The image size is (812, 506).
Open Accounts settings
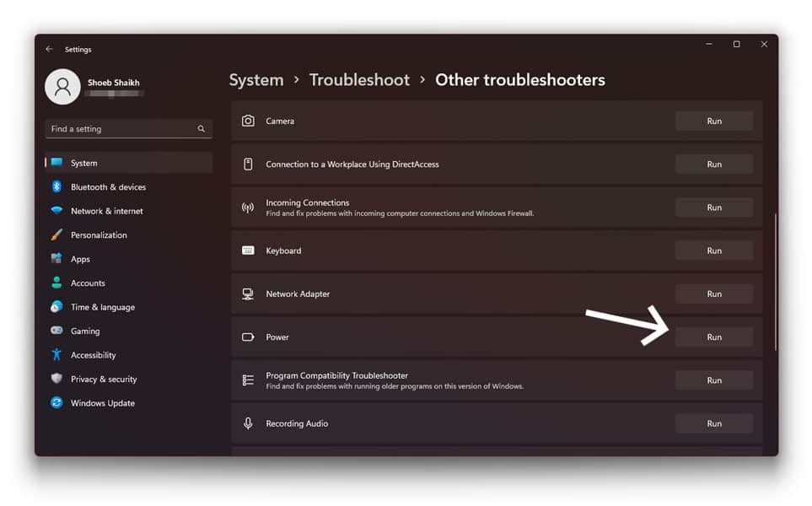click(128, 283)
